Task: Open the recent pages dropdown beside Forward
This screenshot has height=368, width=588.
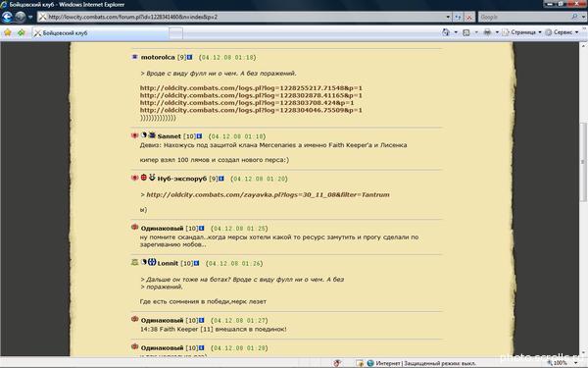Action: [x=30, y=18]
